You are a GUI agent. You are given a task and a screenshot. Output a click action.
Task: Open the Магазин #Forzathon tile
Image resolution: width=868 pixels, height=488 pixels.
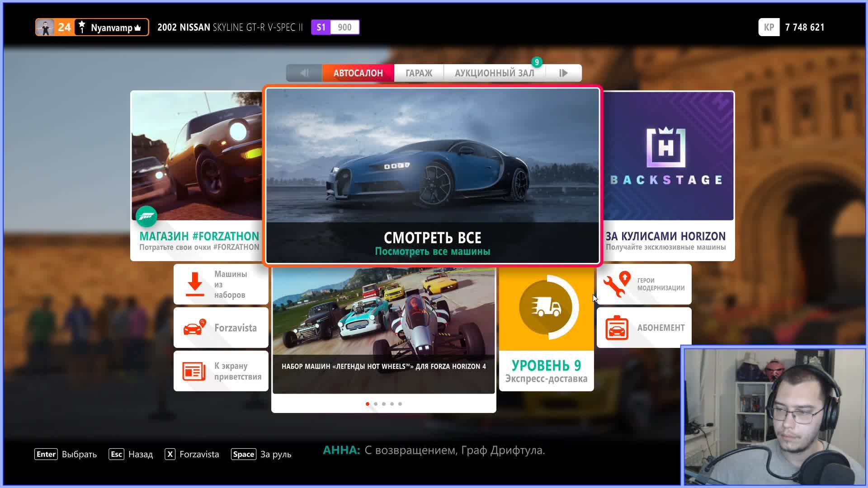pyautogui.click(x=196, y=176)
